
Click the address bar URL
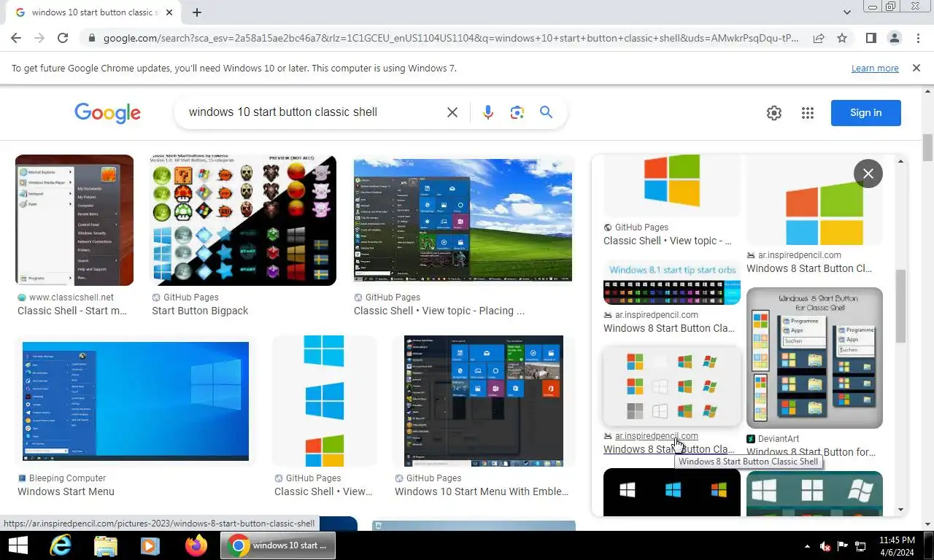click(451, 38)
